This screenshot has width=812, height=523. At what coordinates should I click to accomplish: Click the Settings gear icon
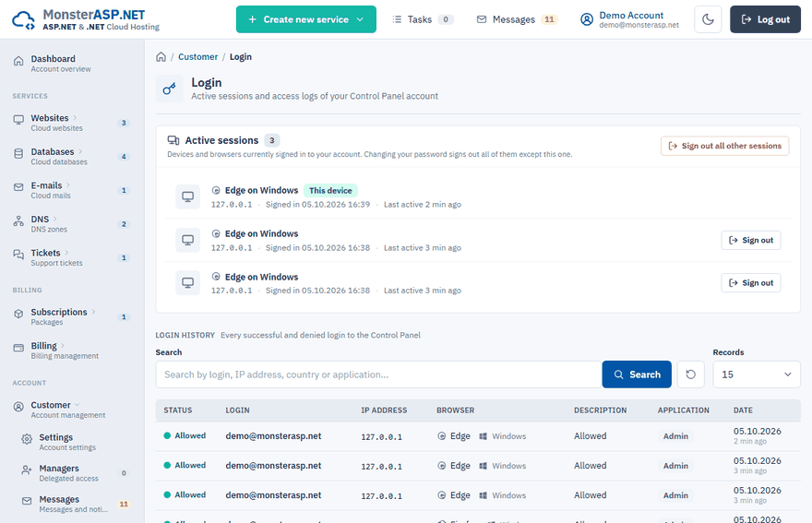27,440
